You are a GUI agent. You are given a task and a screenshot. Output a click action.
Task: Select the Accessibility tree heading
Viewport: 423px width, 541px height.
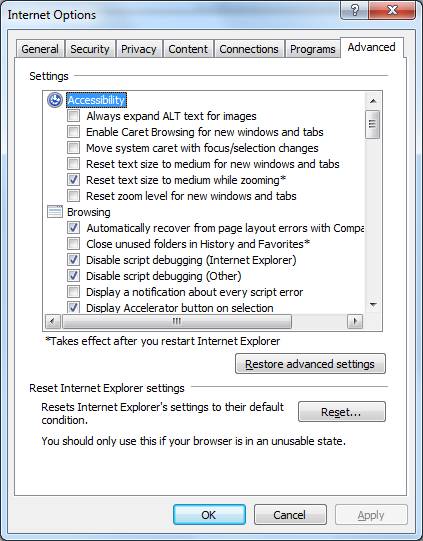(96, 100)
